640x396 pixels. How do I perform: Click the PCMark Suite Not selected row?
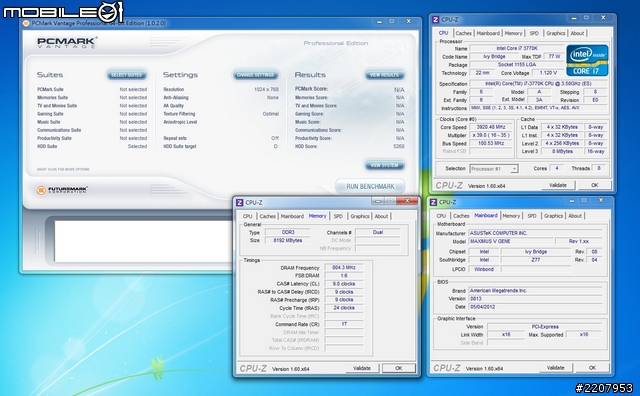92,89
